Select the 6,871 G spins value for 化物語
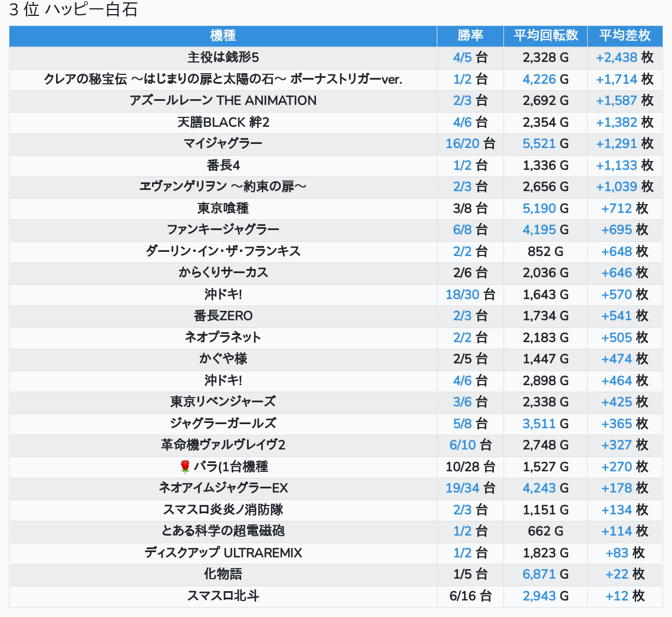The width and height of the screenshot is (672, 617). 539,575
